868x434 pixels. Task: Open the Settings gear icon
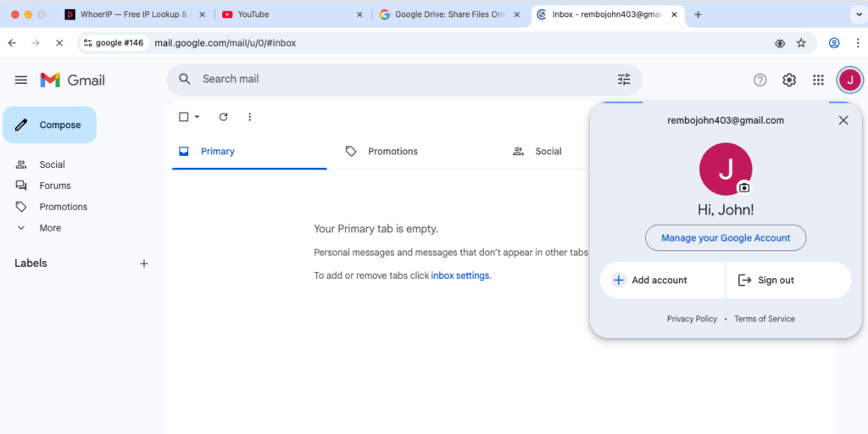coord(789,81)
